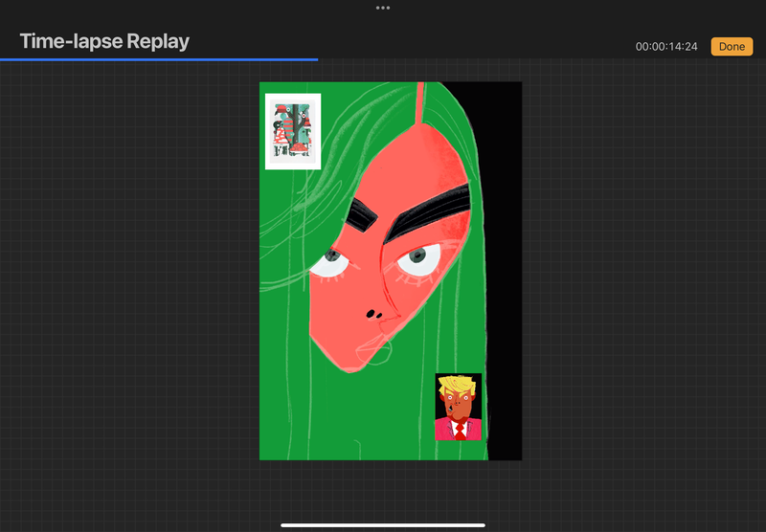
Task: Select the yellow-haired cartoon portrait thumbnail
Action: tap(459, 407)
